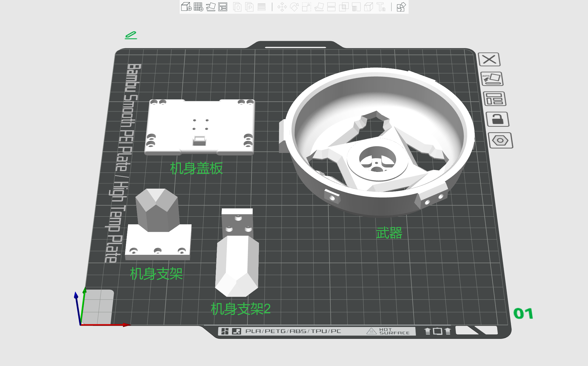588x366 pixels.
Task: Select the Cut tool
Action: click(331, 7)
